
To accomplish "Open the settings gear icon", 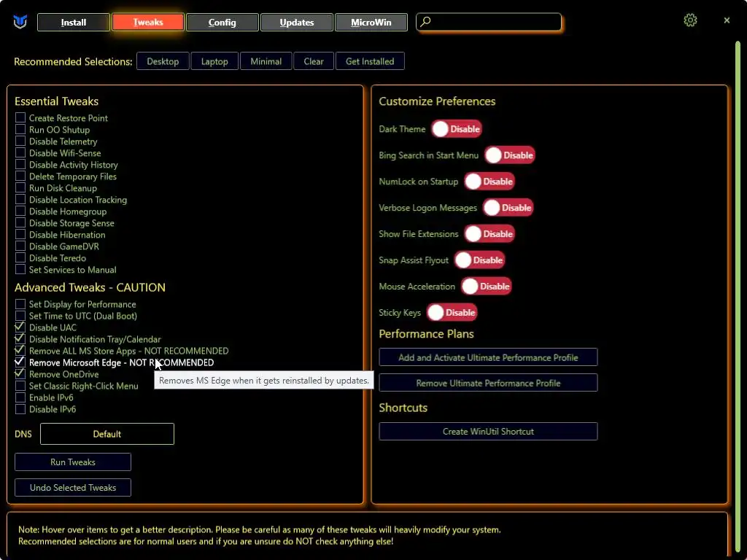I will (690, 20).
